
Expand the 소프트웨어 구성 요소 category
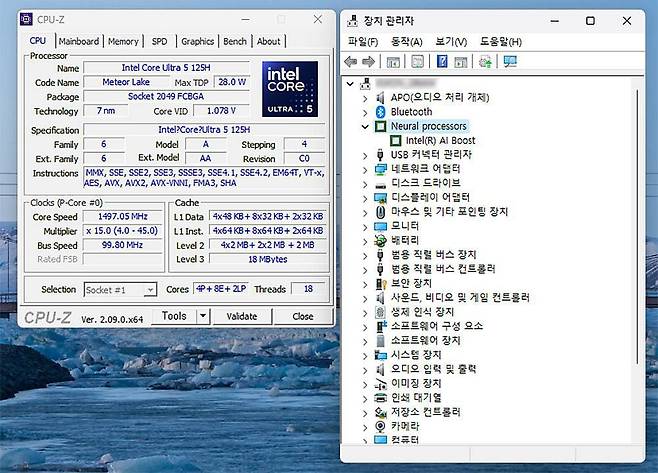tap(365, 327)
